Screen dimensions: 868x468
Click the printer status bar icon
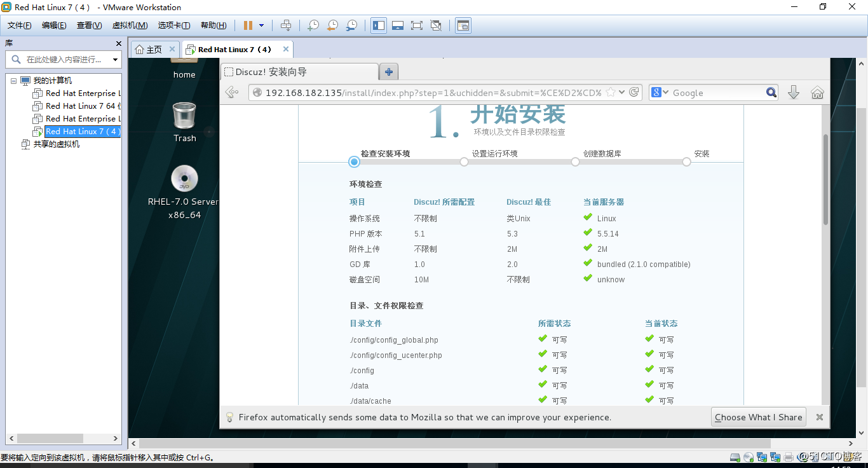click(x=789, y=457)
